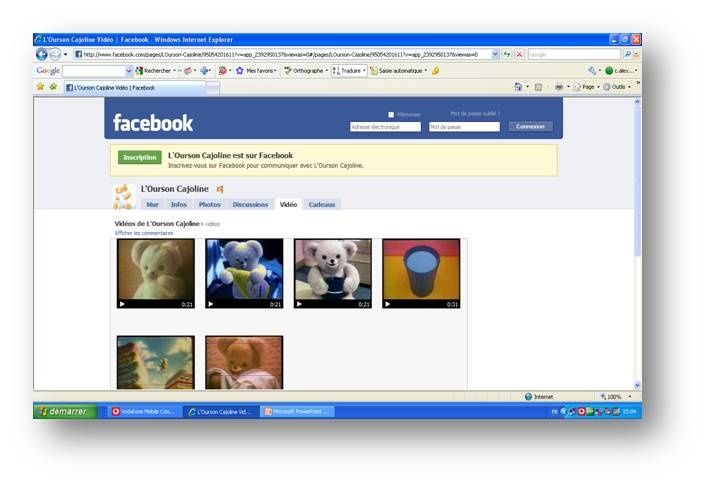Click the search magnifier in IE search box
Image resolution: width=707 pixels, height=484 pixels.
pos(627,54)
